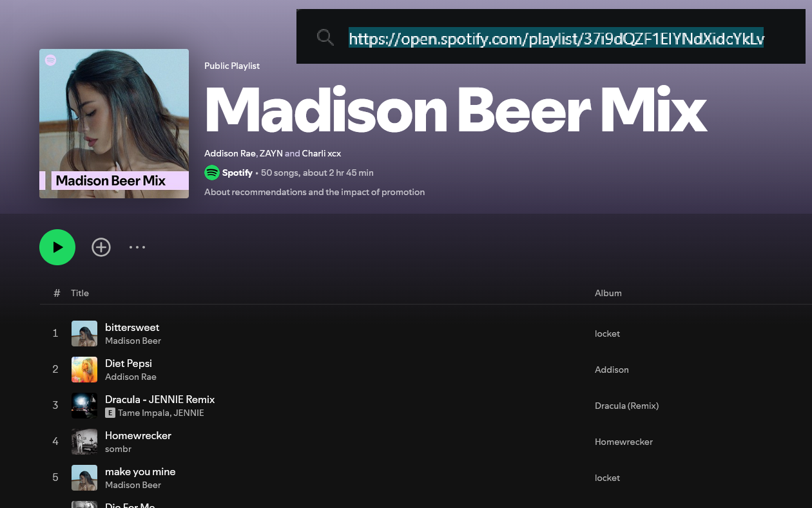Open Dracula (Remix) album link

(x=626, y=406)
